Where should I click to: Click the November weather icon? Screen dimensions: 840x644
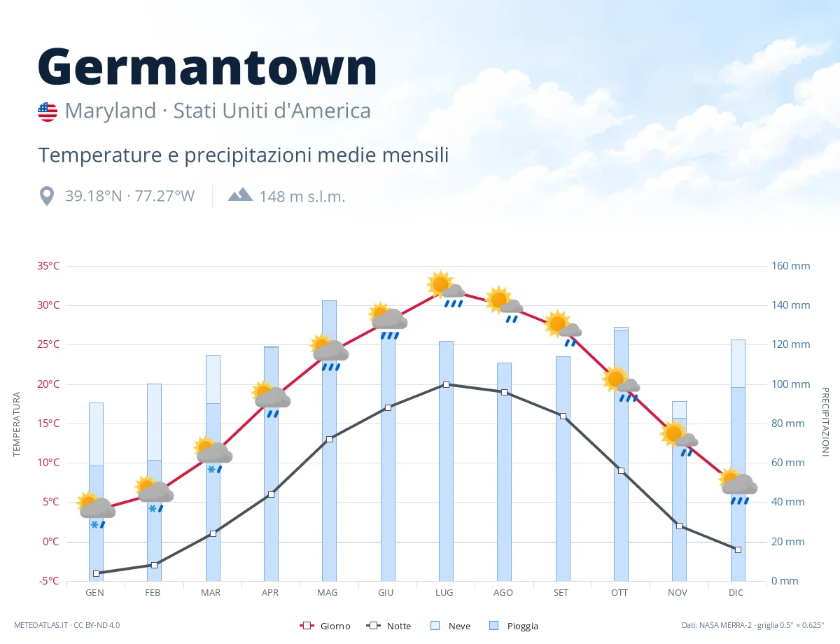click(679, 439)
